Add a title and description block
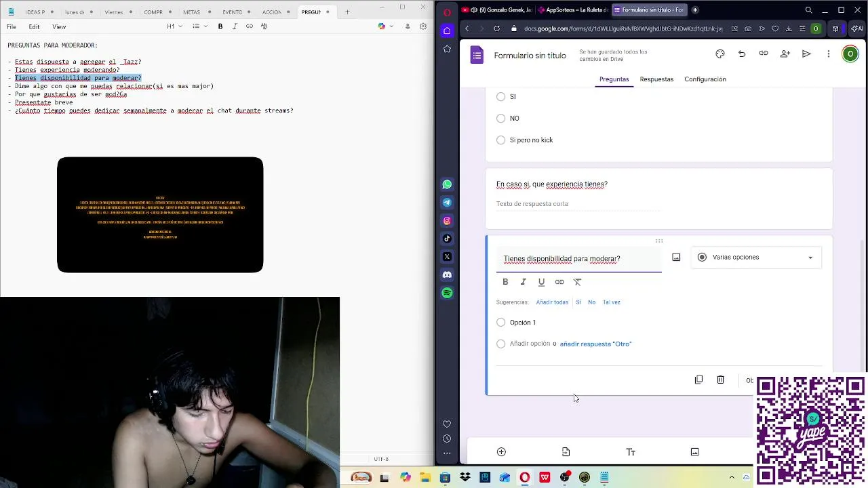Image resolution: width=868 pixels, height=488 pixels. coord(631,452)
